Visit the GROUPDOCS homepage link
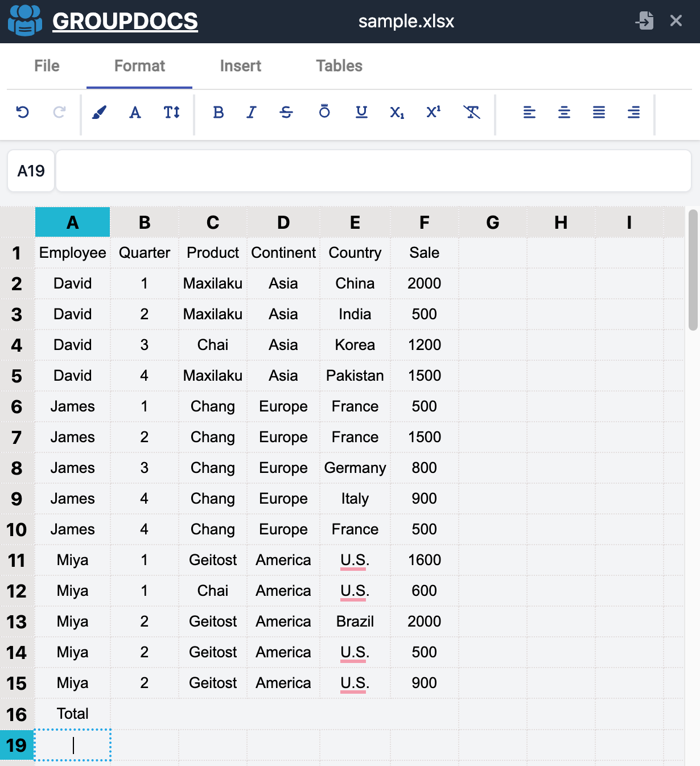The height and width of the screenshot is (766, 700). [x=124, y=20]
